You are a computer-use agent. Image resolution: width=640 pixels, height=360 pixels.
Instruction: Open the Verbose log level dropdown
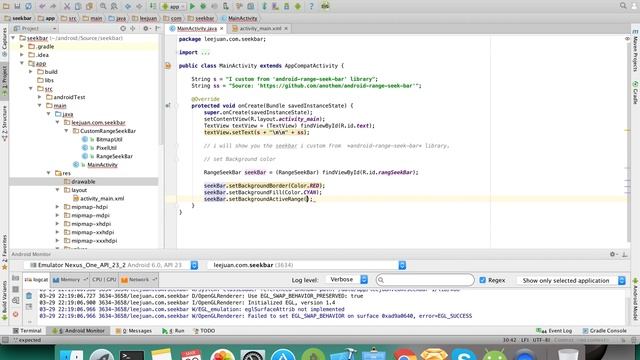pyautogui.click(x=347, y=280)
